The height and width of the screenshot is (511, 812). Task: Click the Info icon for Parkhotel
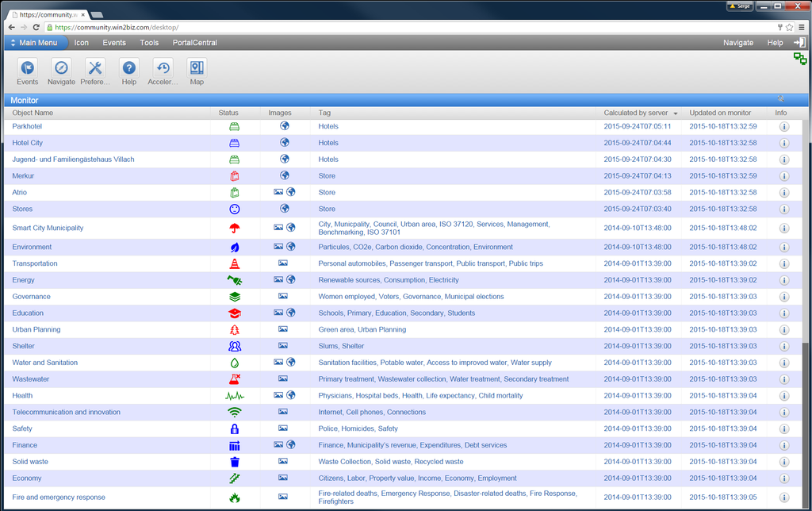pos(783,126)
